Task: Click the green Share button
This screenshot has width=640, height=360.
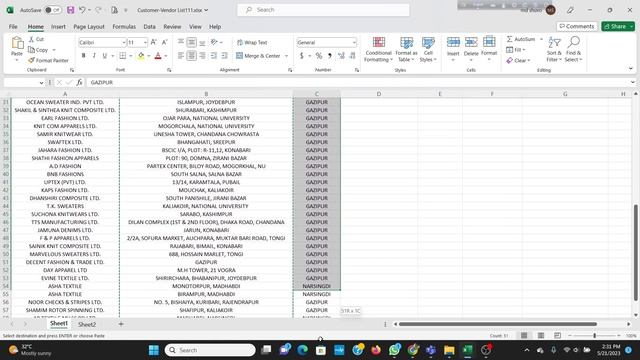Action: (x=618, y=26)
